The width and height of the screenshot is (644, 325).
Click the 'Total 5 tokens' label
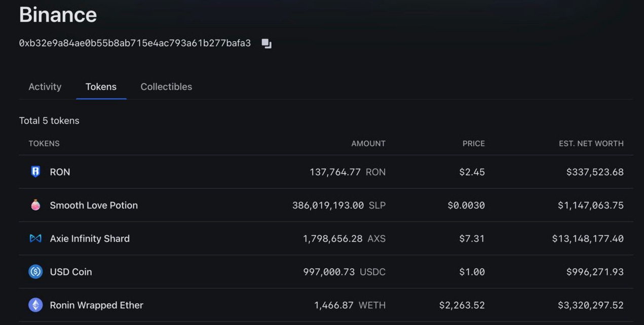click(x=49, y=120)
